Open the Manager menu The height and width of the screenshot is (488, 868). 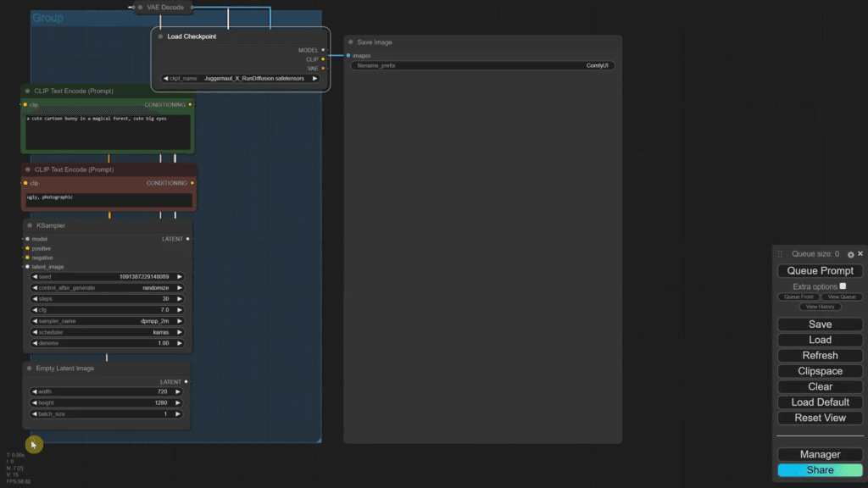point(820,454)
